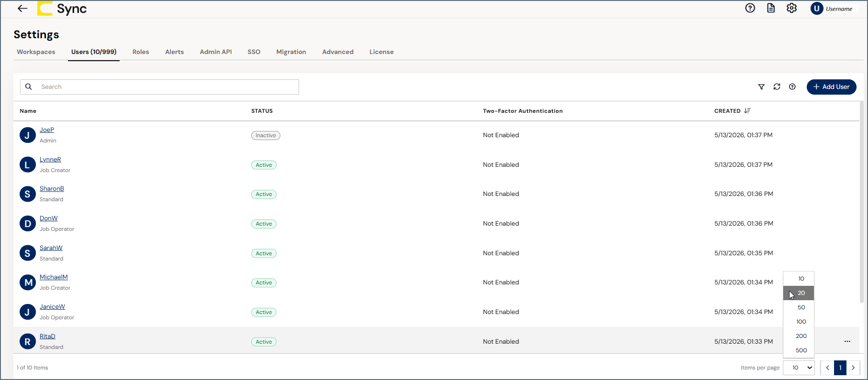This screenshot has width=868, height=380.
Task: Choose 100 items per page
Action: 799,322
